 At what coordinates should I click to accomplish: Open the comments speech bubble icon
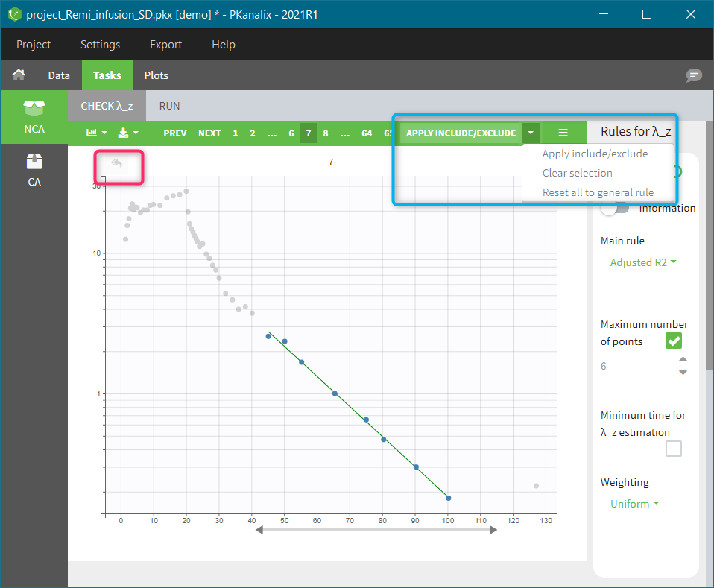coord(694,75)
